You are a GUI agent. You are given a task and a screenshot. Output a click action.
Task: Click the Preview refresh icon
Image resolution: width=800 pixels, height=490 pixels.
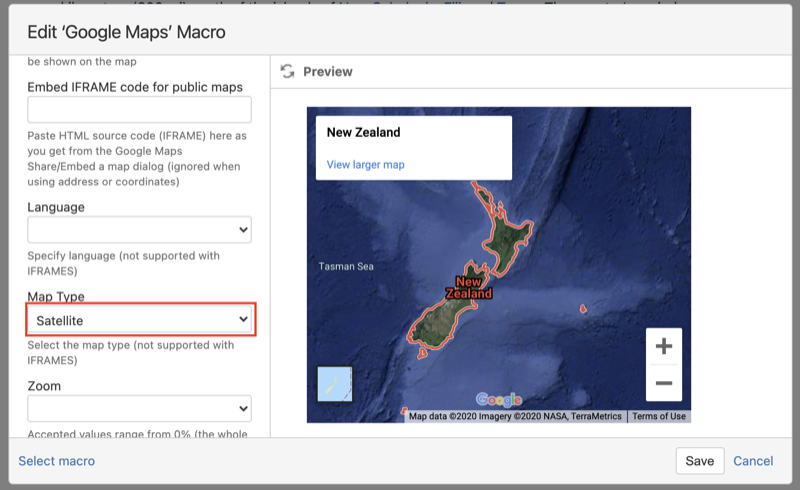click(288, 71)
